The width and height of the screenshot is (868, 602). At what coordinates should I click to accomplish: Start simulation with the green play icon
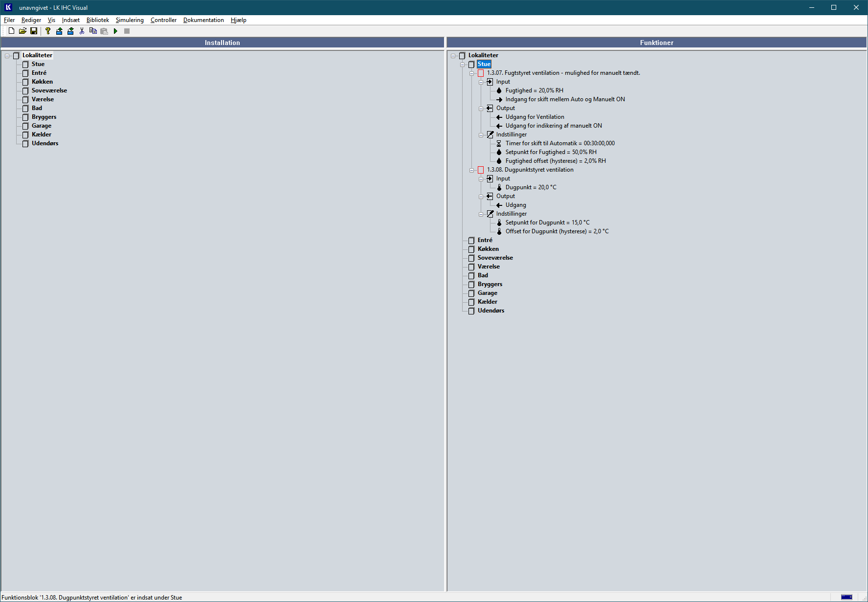tap(115, 31)
